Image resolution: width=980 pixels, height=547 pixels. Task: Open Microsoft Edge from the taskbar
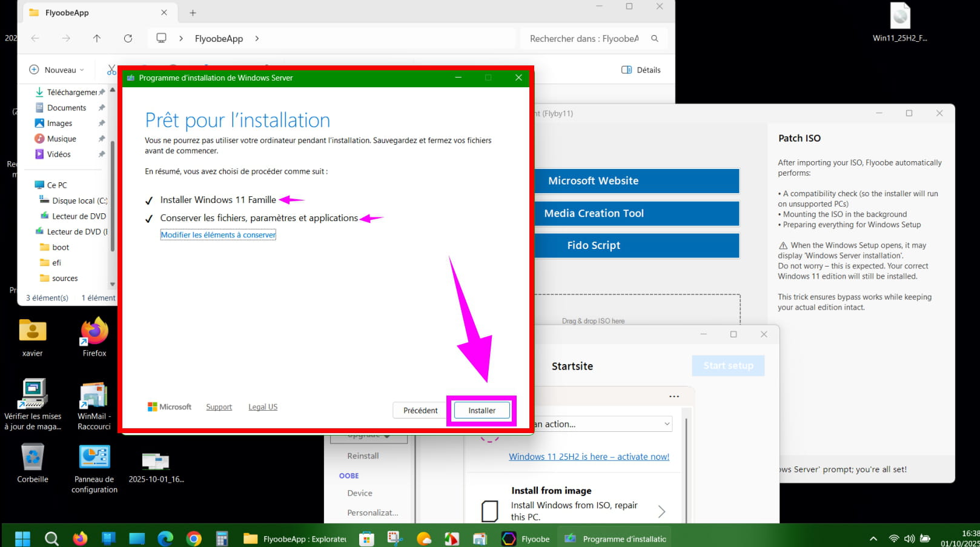click(165, 539)
